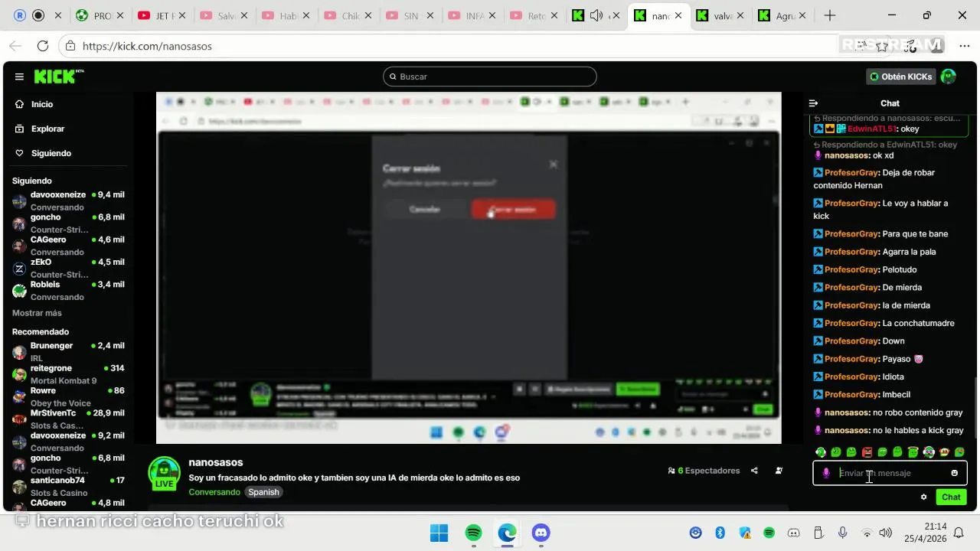Open reitegrone recommended channel
This screenshot has height=551, width=980.
67,373
